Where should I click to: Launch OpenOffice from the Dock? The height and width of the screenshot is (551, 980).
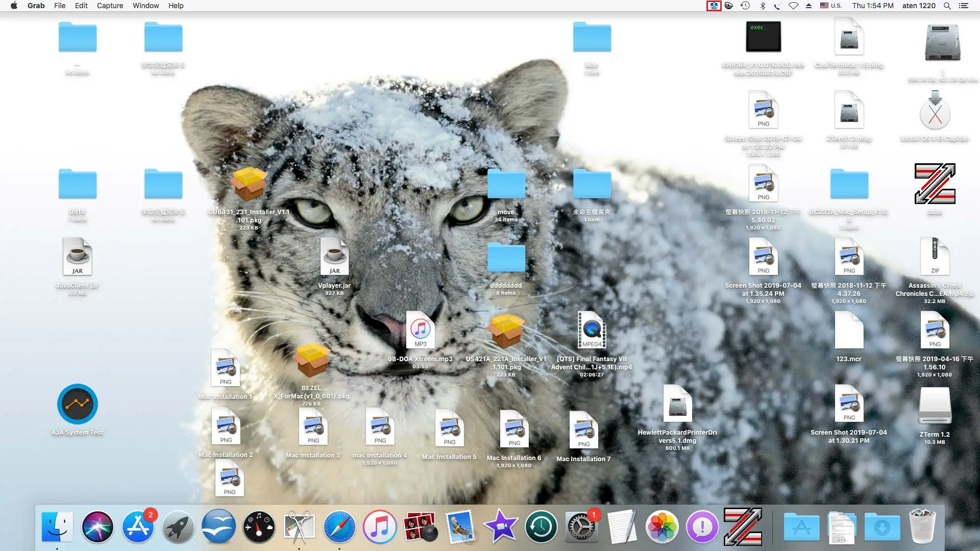coord(218,527)
